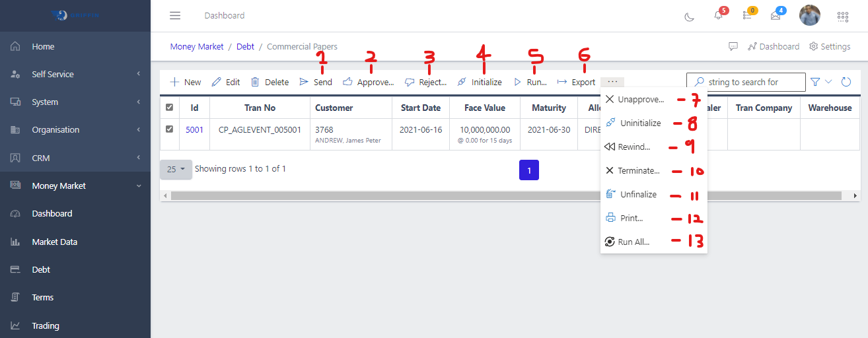Screen dimensions: 868x338
Task: Open the 25 rows-per-page dropdown
Action: tap(176, 169)
